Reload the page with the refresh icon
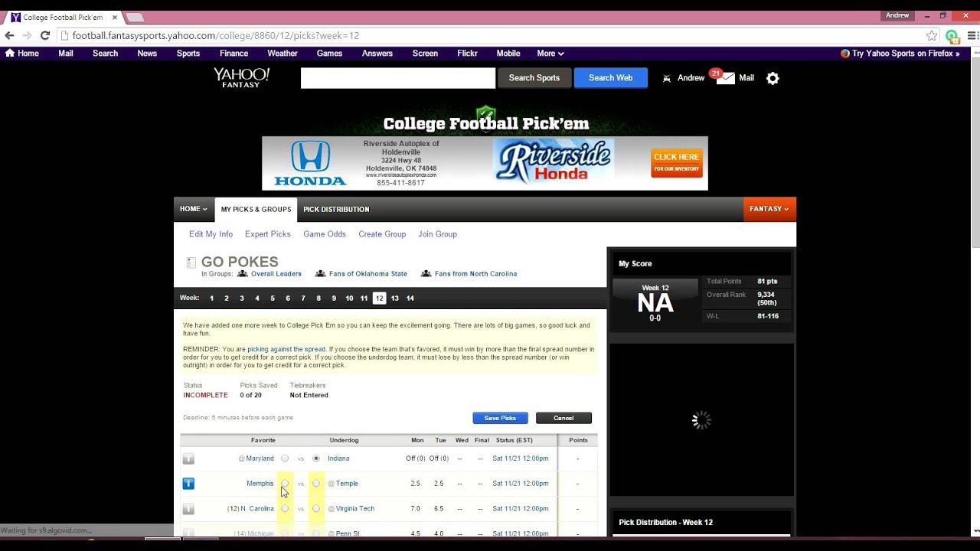 [45, 35]
